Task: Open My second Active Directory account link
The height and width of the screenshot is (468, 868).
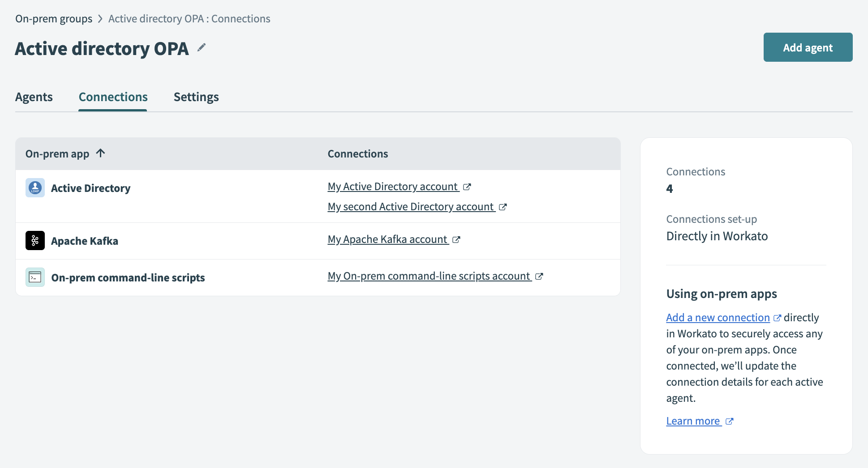Action: pyautogui.click(x=410, y=206)
